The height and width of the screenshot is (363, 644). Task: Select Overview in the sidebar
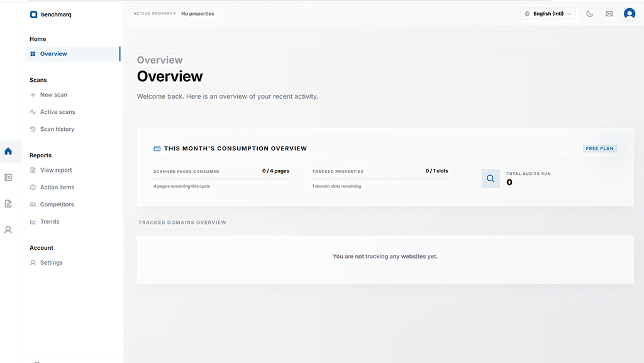coord(72,54)
